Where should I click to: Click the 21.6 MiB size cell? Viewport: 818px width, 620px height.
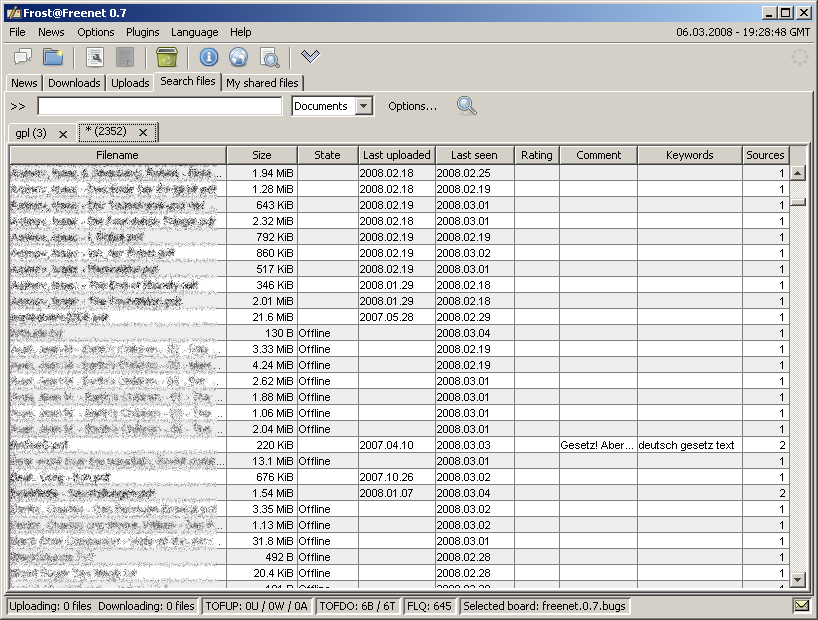coord(262,317)
